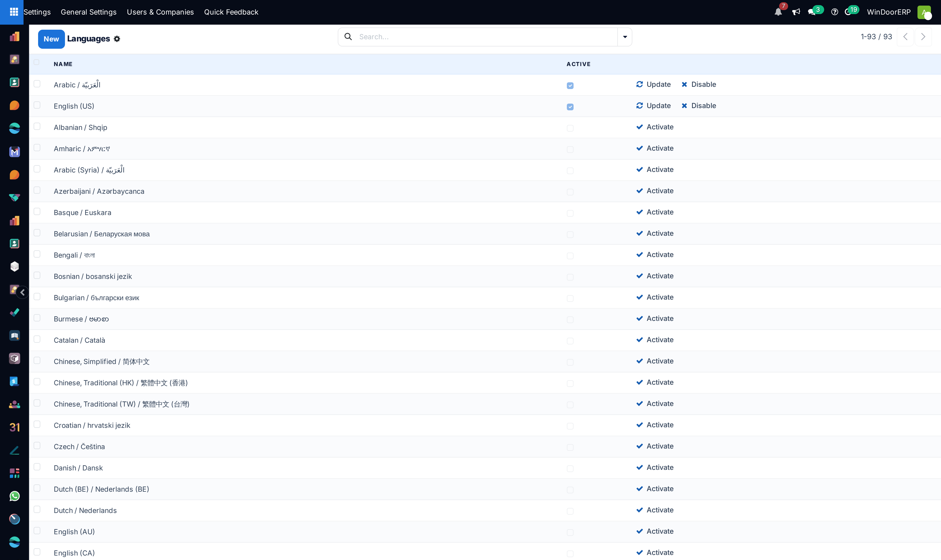This screenshot has height=560, width=941.
Task: Click the X icon in English (US) row
Action: pyautogui.click(x=684, y=106)
